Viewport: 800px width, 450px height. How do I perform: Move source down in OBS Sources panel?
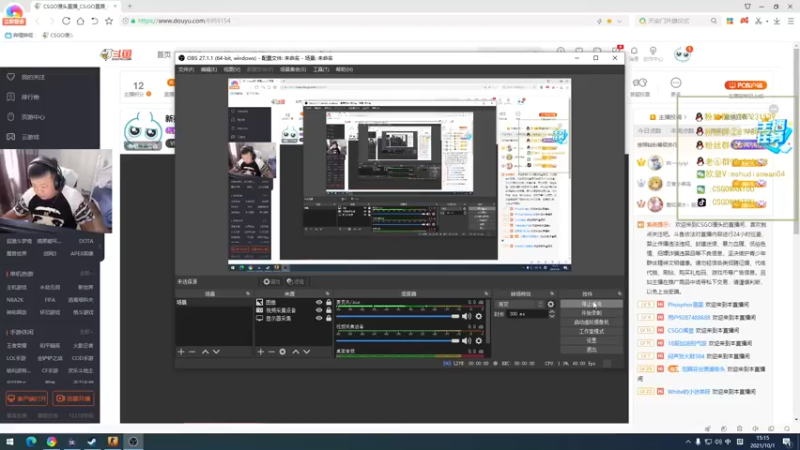point(307,352)
